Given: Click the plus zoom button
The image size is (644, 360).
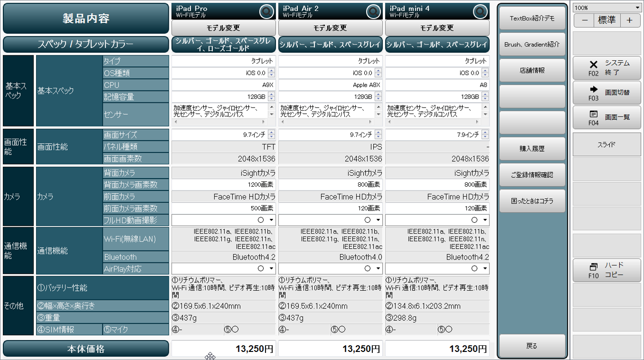Looking at the screenshot, I should click(629, 20).
